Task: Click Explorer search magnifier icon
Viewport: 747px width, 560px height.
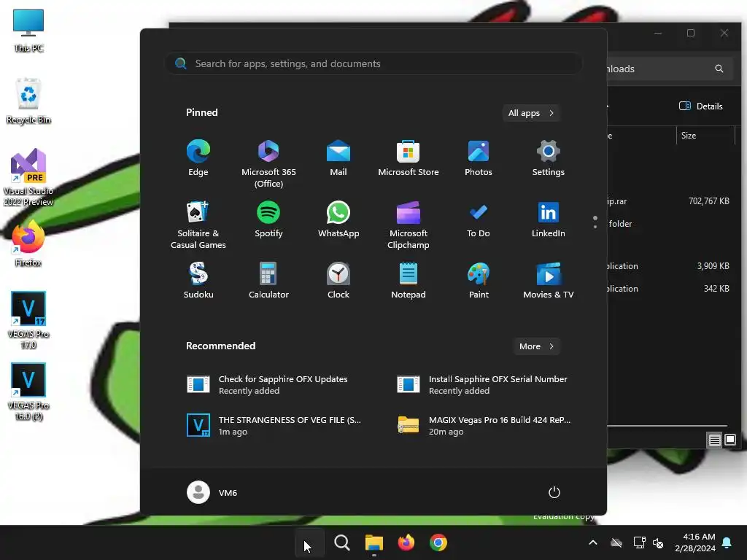Action: pos(719,69)
